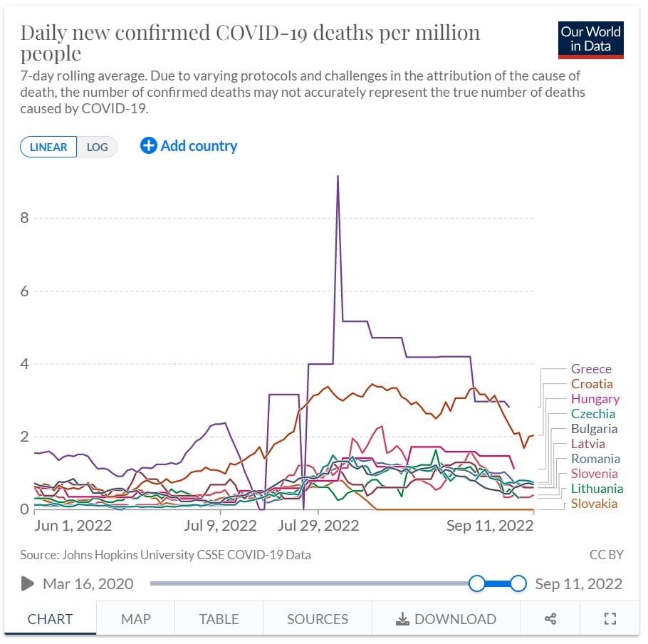Screen dimensions: 648x644
Task: Click the Download tab
Action: tap(446, 618)
